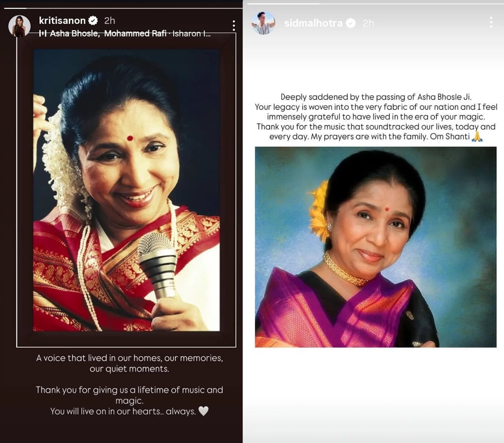Click kritisanon verified badge

(x=93, y=21)
